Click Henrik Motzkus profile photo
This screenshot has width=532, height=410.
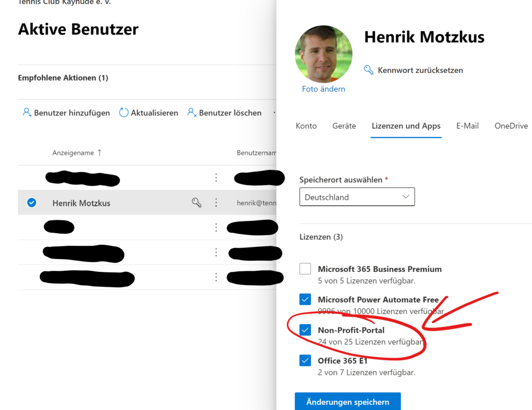point(323,54)
